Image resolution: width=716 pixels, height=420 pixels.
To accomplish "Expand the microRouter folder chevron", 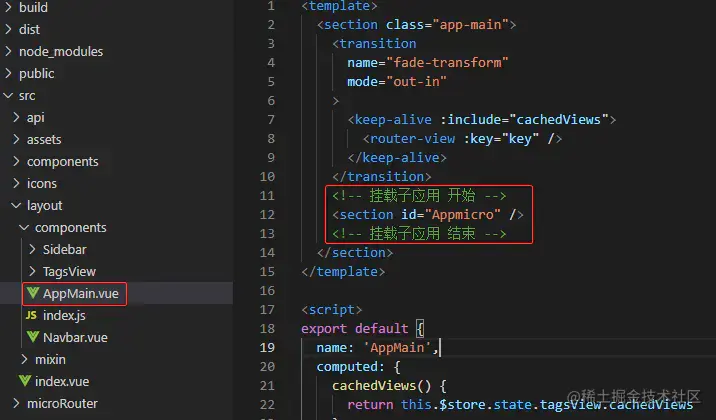I will 16,403.
